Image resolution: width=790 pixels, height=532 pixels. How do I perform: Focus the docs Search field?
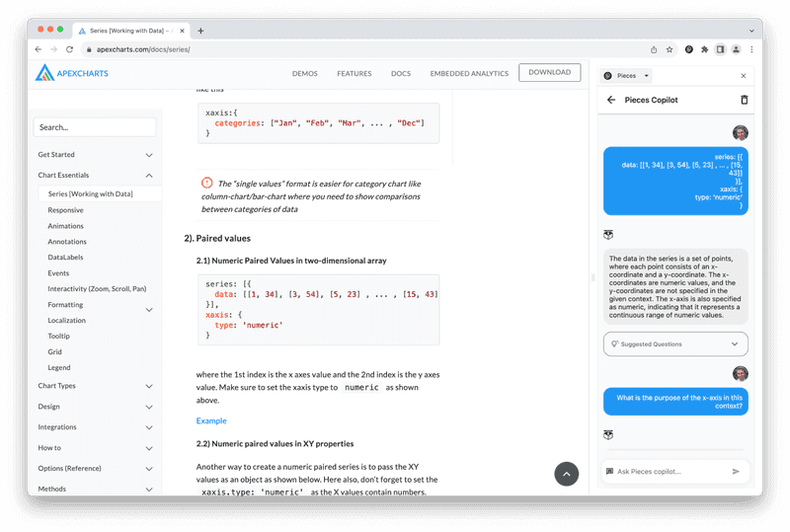[x=95, y=127]
